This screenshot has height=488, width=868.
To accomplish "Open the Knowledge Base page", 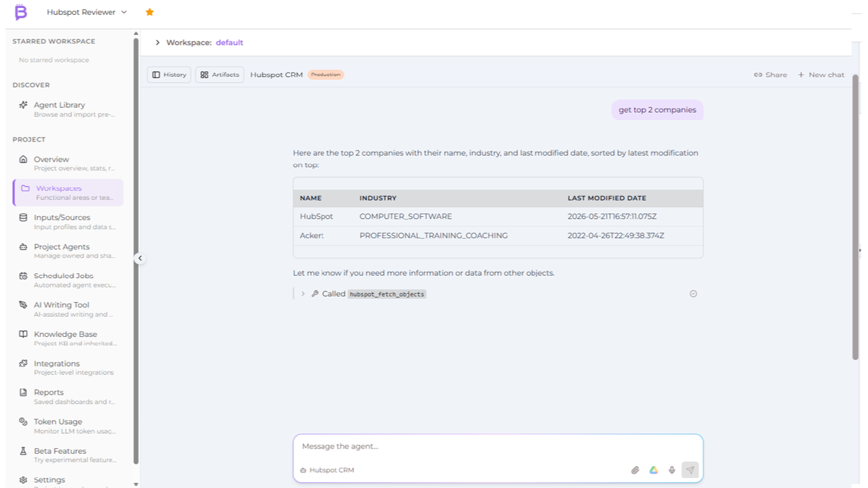I will coord(68,338).
